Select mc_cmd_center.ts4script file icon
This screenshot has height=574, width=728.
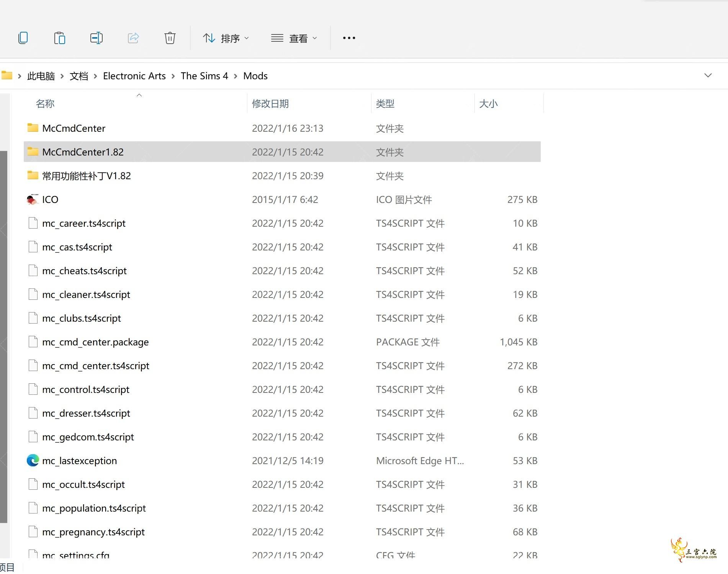(33, 365)
